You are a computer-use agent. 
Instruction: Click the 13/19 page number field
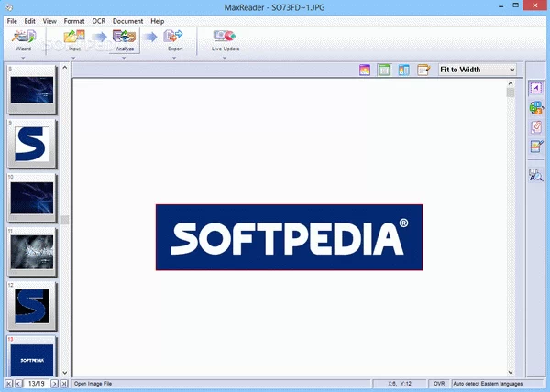pyautogui.click(x=37, y=384)
